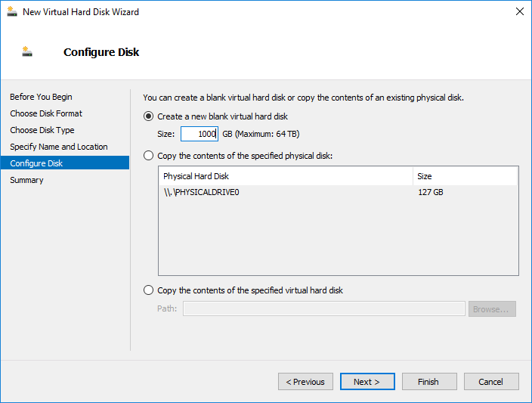Open Specify Name and Location step
The height and width of the screenshot is (403, 532).
[59, 147]
